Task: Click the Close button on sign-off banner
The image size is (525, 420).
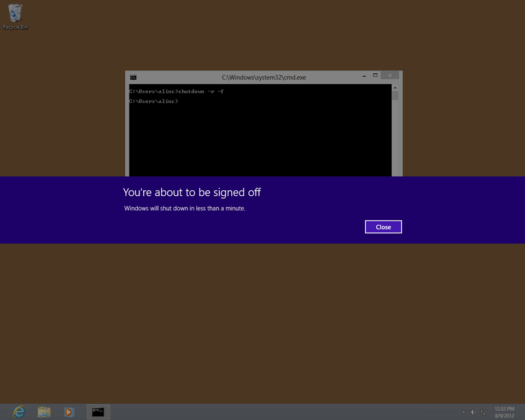Action: click(383, 227)
